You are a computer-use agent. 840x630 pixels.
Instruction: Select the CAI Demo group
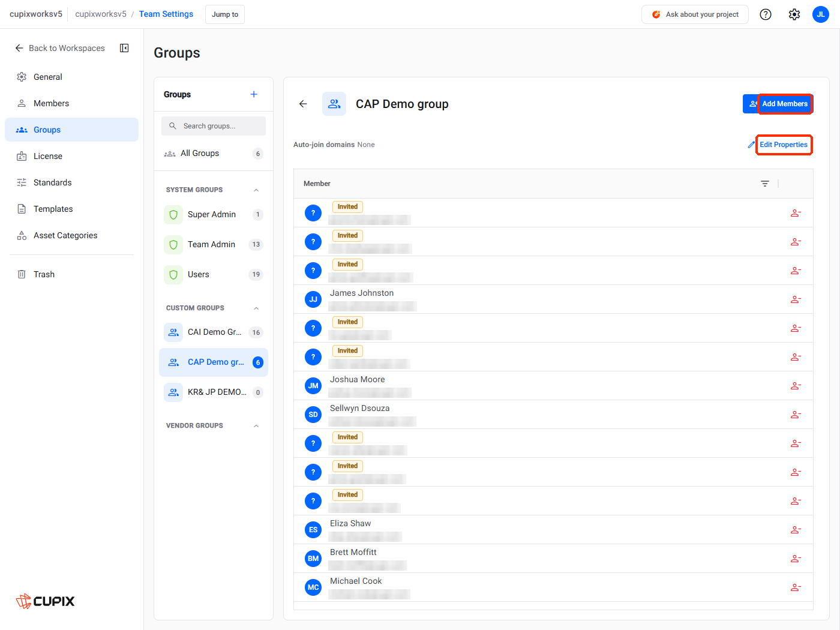(214, 332)
